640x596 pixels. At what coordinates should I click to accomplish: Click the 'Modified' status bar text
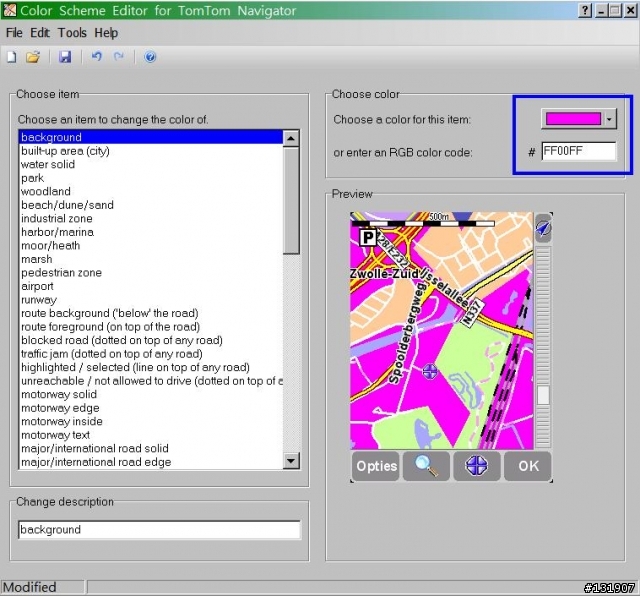coord(30,587)
